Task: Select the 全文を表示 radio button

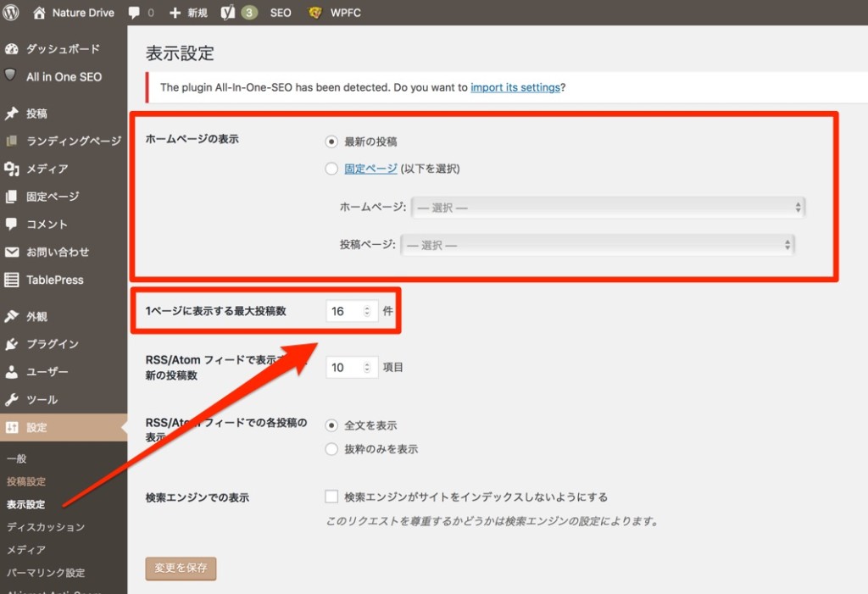Action: click(331, 425)
